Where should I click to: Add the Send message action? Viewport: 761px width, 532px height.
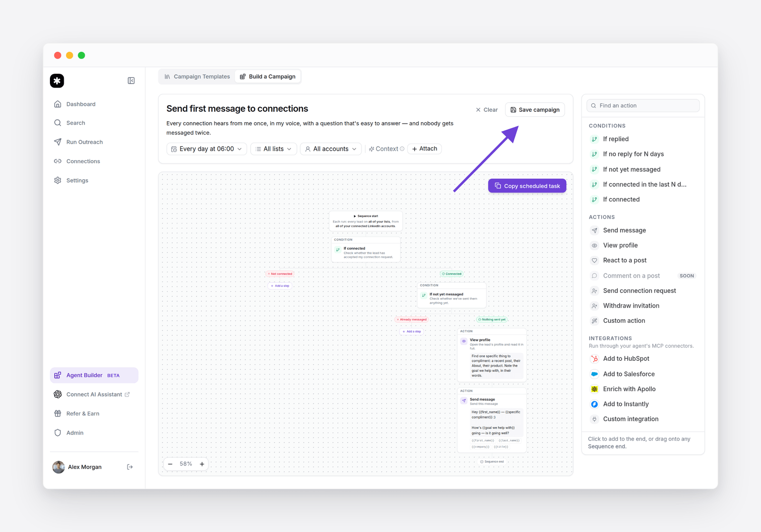pos(643,230)
